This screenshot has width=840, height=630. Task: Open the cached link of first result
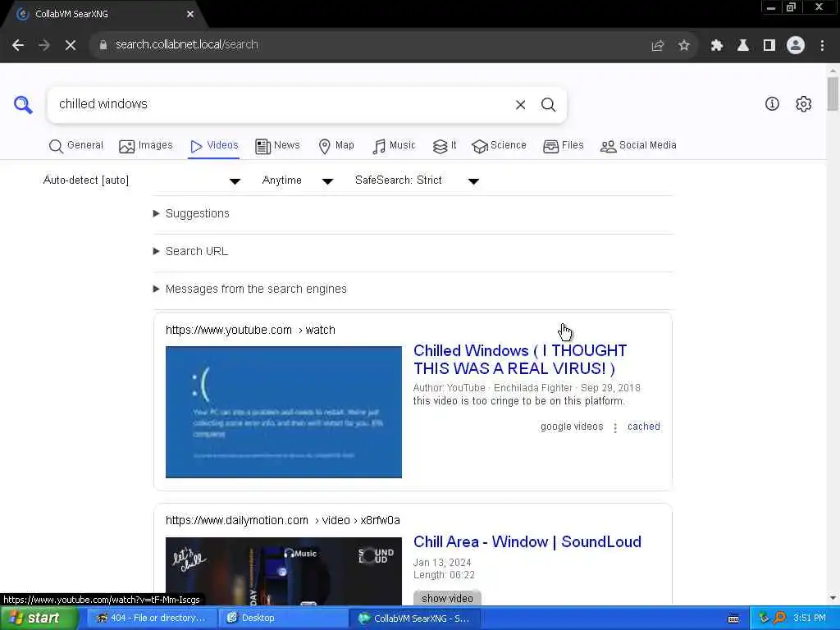tap(643, 427)
